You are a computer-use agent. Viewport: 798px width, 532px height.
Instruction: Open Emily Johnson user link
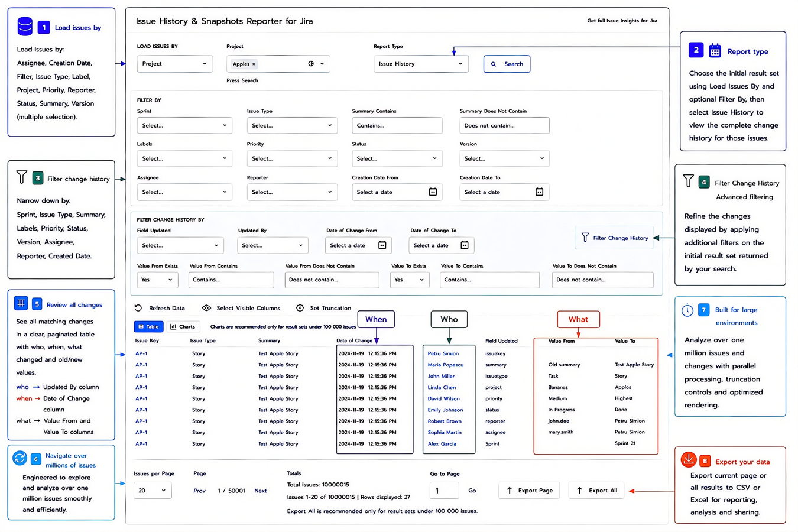point(446,410)
